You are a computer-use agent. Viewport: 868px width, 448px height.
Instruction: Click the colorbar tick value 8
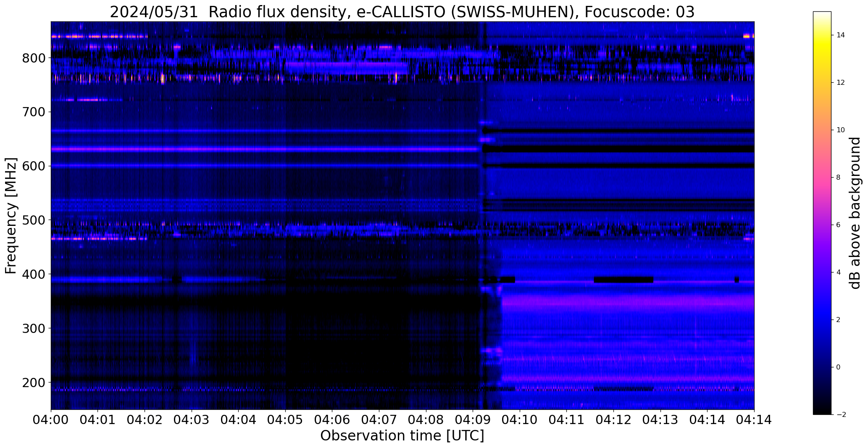tap(838, 178)
